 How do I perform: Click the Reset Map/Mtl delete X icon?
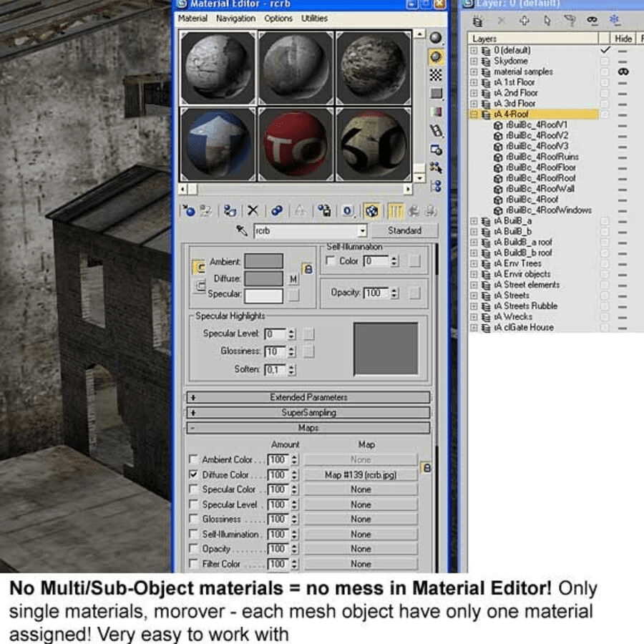pyautogui.click(x=253, y=210)
